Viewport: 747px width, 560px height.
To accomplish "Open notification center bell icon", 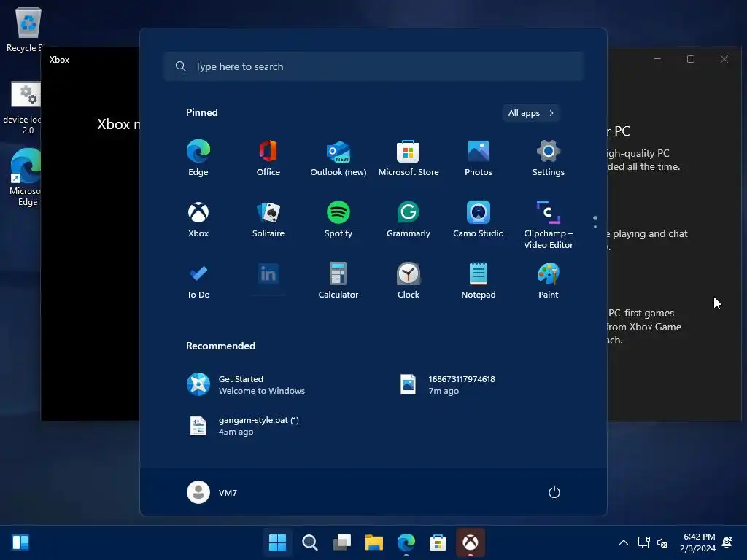I will pyautogui.click(x=727, y=542).
